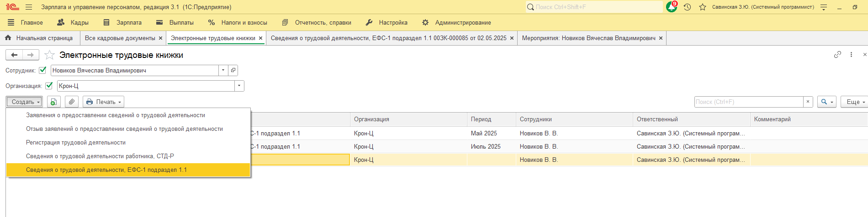Click the favorites star in title bar
Image resolution: width=868 pixels, height=217 pixels.
click(703, 7)
